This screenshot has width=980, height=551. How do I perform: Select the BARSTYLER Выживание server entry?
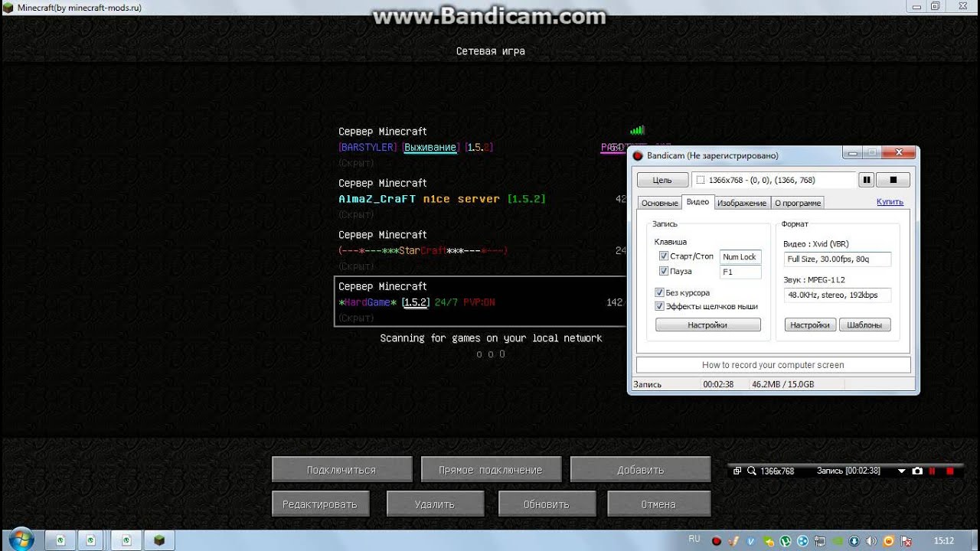[x=481, y=147]
